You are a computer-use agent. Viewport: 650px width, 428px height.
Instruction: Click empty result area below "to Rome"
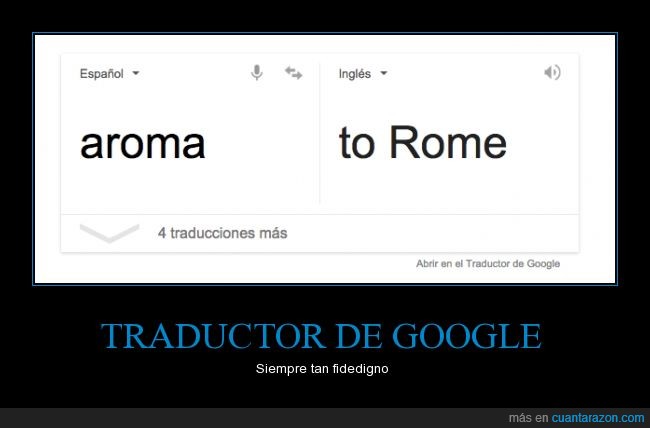[449, 187]
